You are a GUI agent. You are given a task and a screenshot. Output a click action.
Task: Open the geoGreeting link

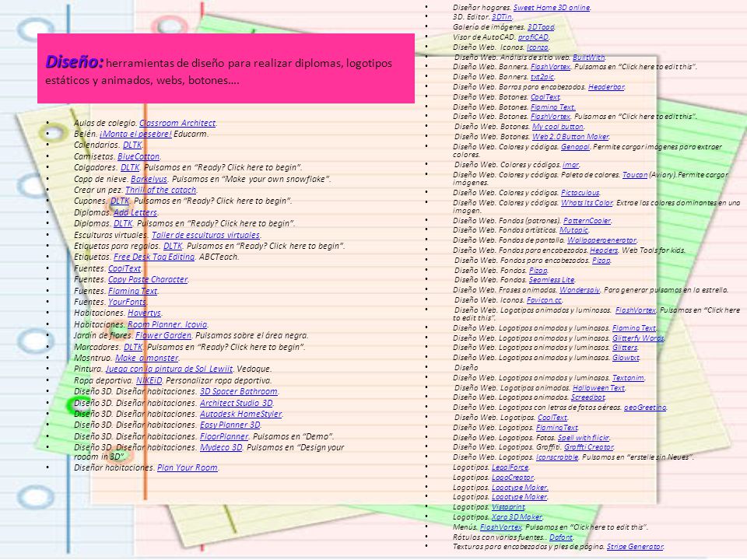click(645, 408)
